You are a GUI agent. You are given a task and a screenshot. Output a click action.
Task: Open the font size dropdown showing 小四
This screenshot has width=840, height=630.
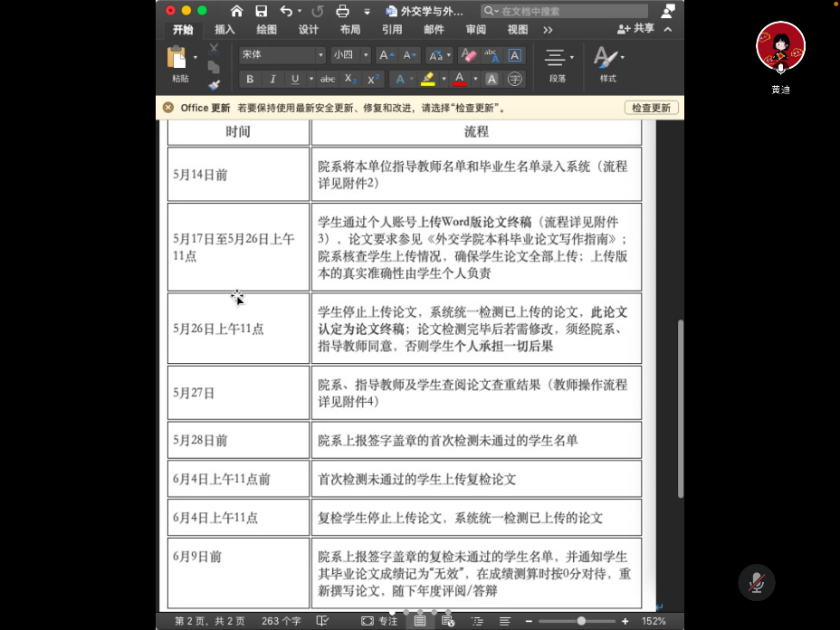[x=350, y=55]
